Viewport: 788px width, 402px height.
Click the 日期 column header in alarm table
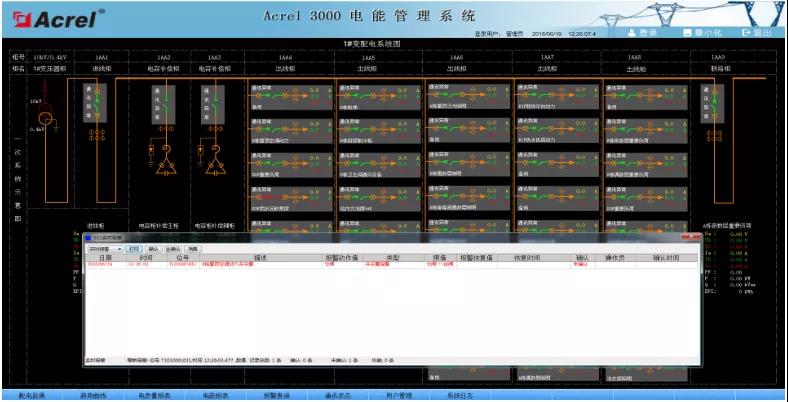[106, 258]
